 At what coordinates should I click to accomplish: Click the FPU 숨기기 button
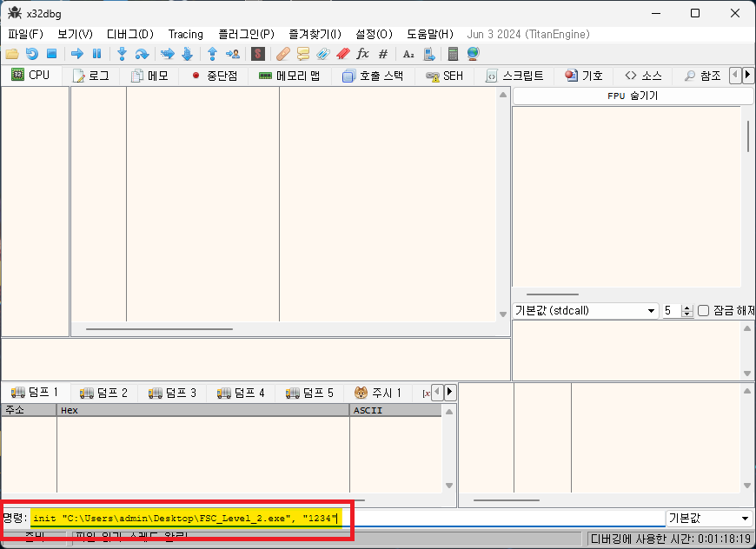632,96
